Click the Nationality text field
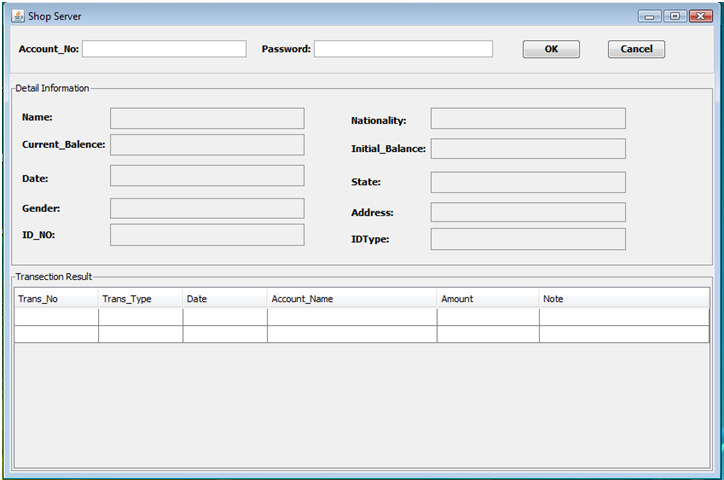 528,119
